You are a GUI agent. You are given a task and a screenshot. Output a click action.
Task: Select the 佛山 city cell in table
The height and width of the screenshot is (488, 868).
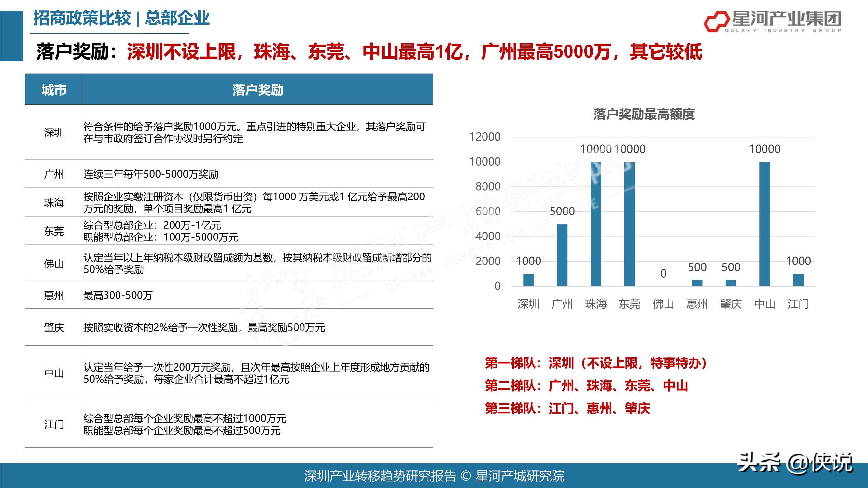coord(54,264)
